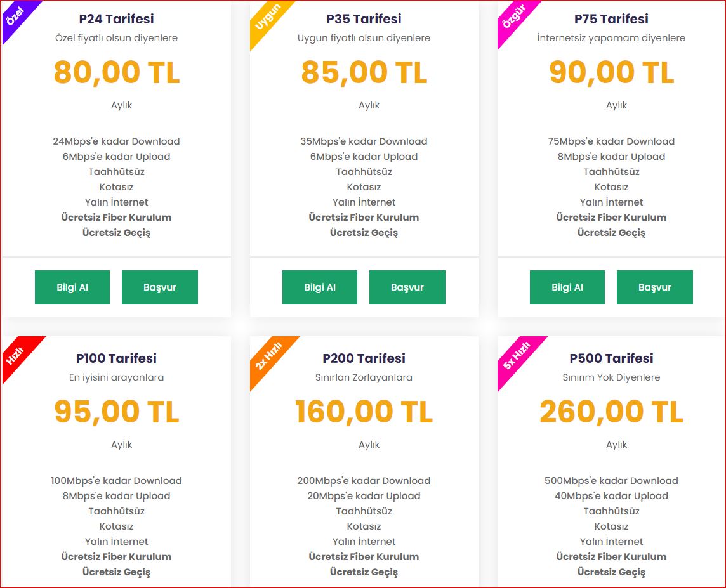Select the P200 Tarifesi heading

(x=364, y=358)
